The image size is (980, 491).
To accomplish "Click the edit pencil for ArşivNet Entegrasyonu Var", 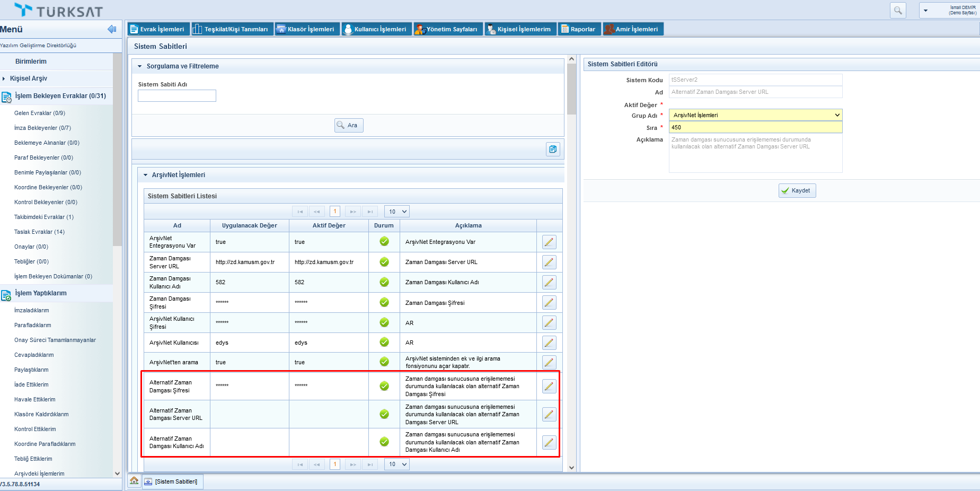I will coord(549,242).
